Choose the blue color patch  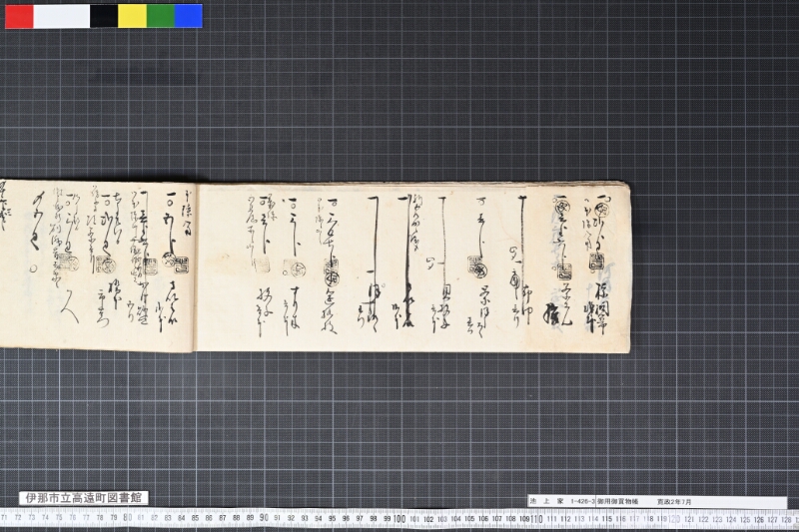click(189, 16)
